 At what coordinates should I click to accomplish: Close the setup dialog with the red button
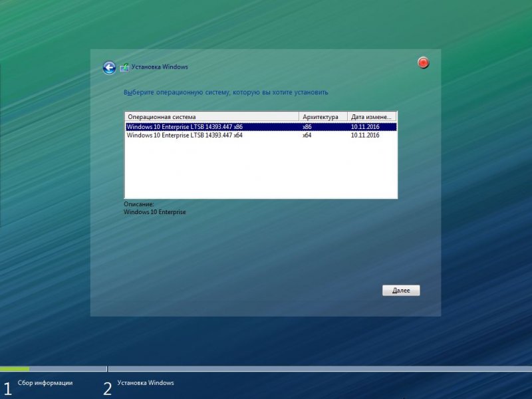423,63
